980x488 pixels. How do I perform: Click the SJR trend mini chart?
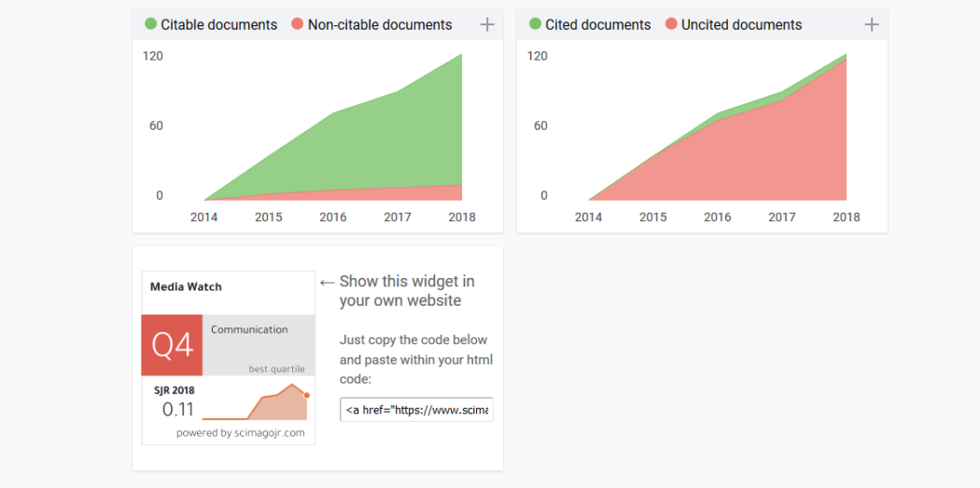pos(257,402)
